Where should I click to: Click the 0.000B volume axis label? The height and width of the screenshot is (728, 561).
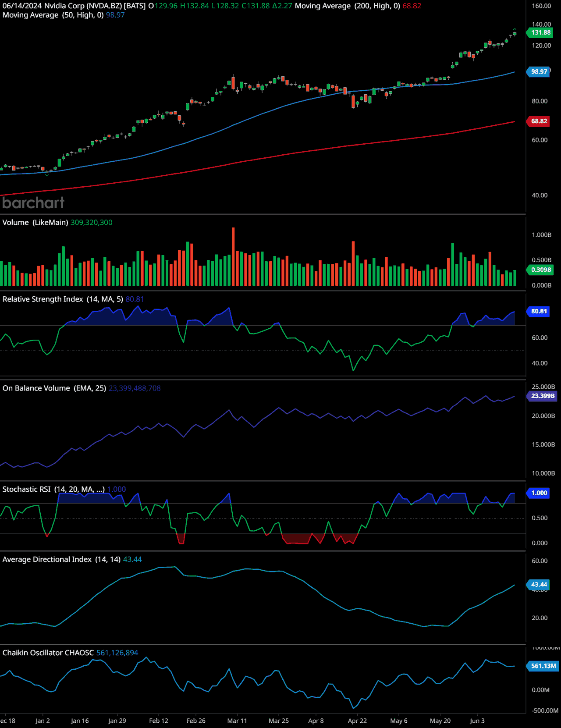pos(542,285)
